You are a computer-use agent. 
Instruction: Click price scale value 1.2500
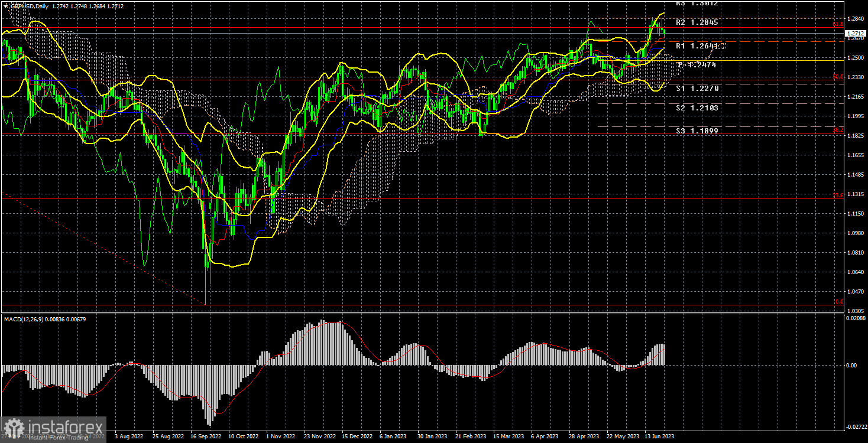pos(855,57)
